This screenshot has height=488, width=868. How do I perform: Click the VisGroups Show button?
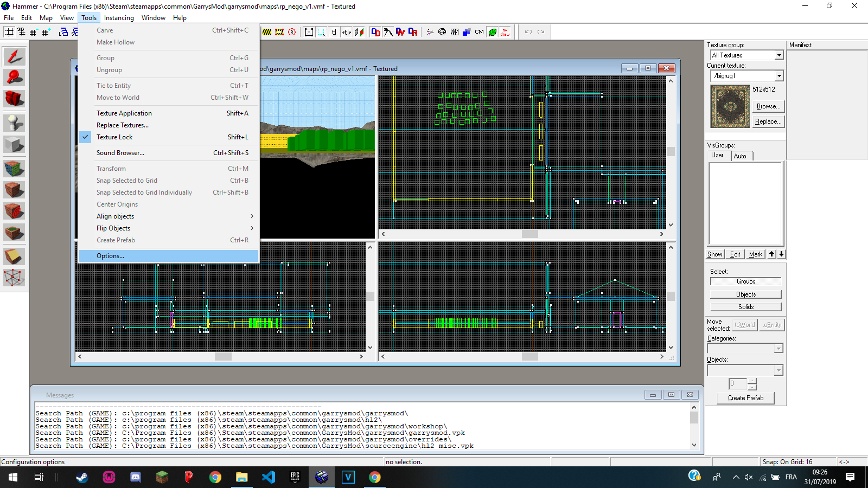(x=715, y=254)
